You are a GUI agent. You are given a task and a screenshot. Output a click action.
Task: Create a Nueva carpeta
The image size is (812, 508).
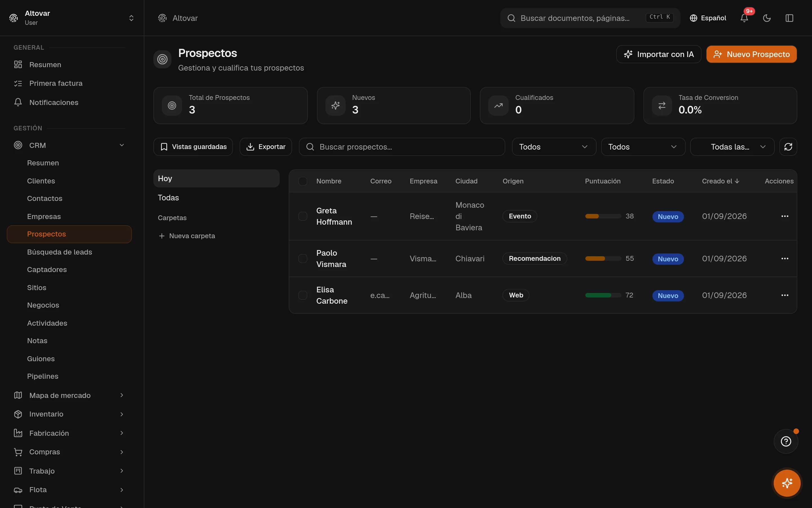pyautogui.click(x=187, y=236)
